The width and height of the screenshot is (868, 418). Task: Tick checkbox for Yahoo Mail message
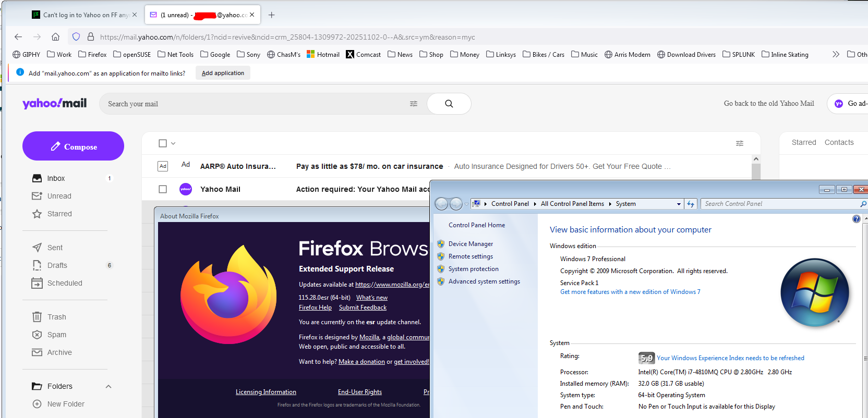[x=163, y=189]
